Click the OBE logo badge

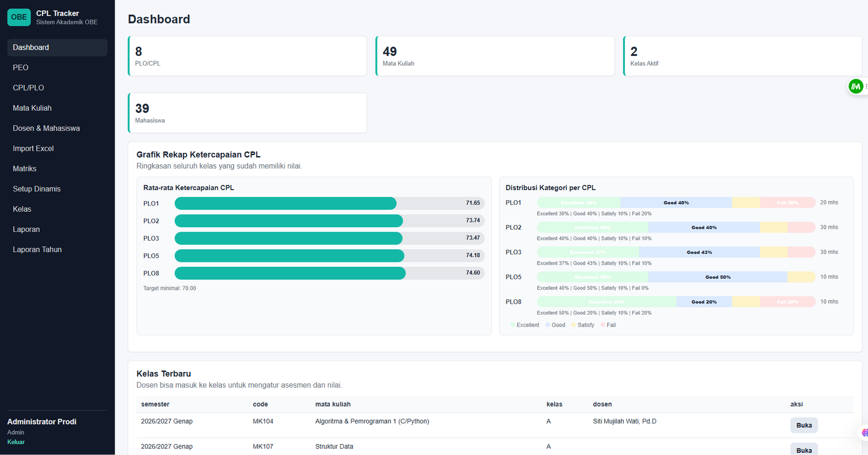point(19,17)
